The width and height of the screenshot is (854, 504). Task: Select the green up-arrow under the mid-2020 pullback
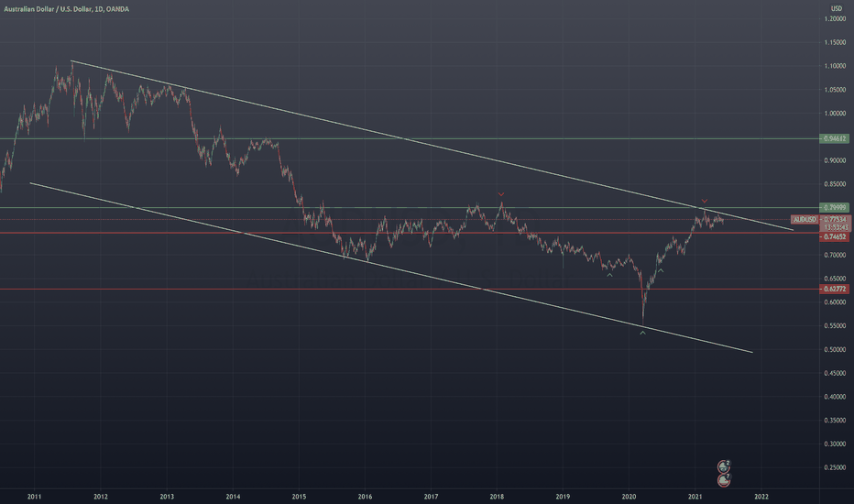tap(661, 270)
